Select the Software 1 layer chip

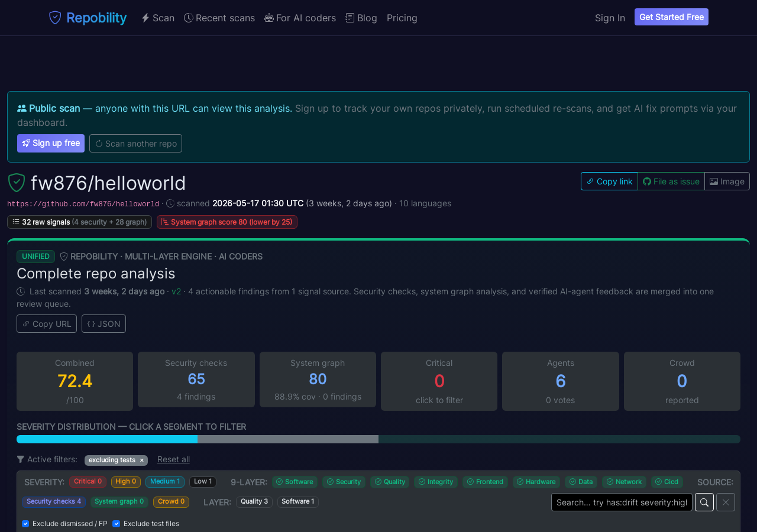298,502
